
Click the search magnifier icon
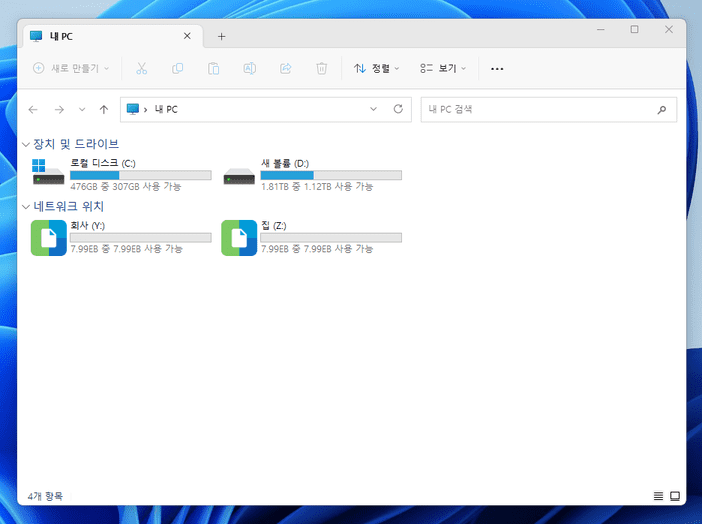pos(662,110)
